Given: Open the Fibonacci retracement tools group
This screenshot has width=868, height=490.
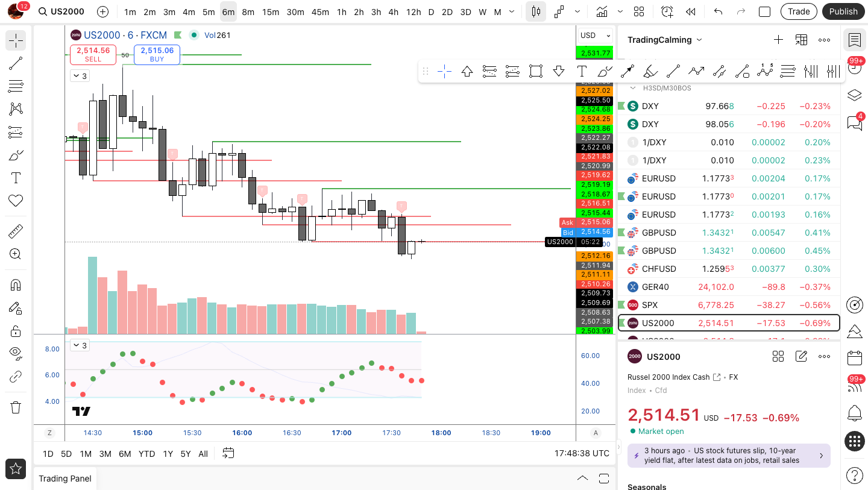Looking at the screenshot, I should (x=16, y=86).
